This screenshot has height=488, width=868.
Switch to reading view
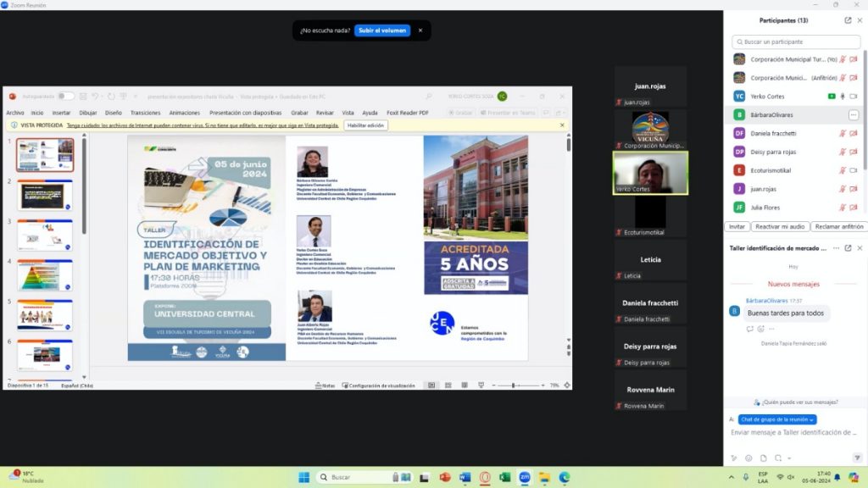[x=465, y=385]
